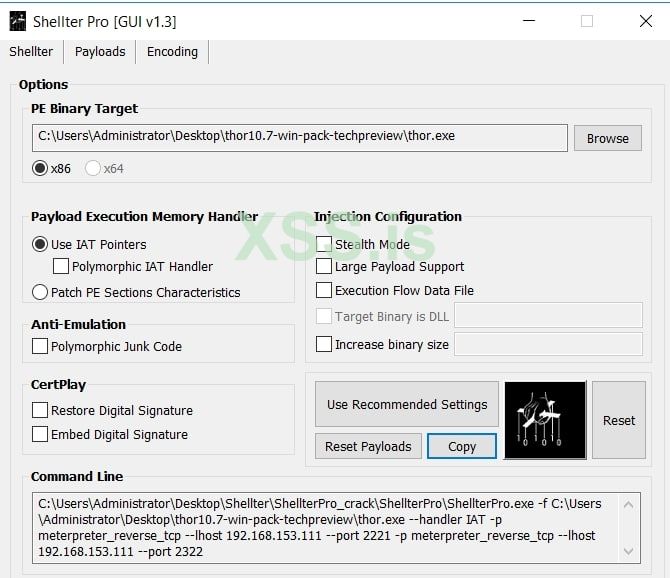The height and width of the screenshot is (578, 670).
Task: Check Increase binary size option
Action: [x=324, y=344]
